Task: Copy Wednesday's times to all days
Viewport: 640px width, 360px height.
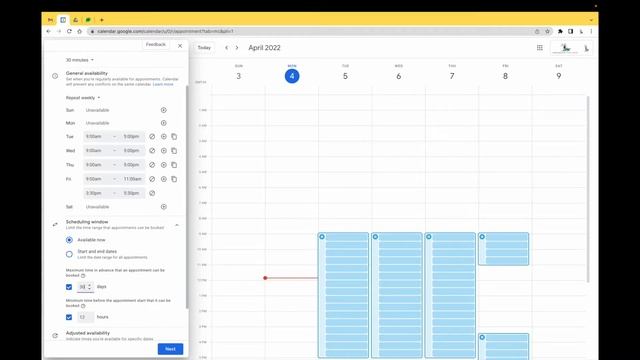Action: pyautogui.click(x=174, y=151)
